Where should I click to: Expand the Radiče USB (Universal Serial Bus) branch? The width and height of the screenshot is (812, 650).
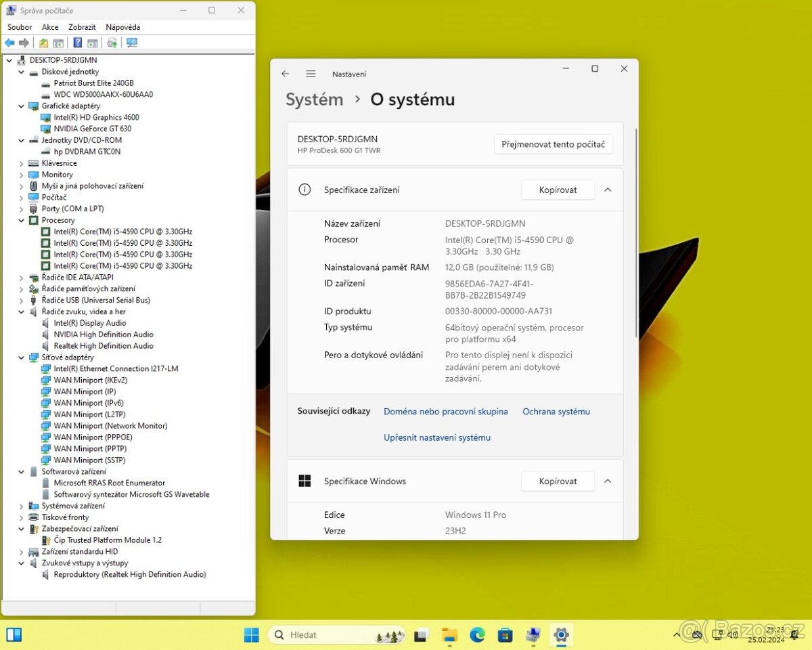[21, 300]
